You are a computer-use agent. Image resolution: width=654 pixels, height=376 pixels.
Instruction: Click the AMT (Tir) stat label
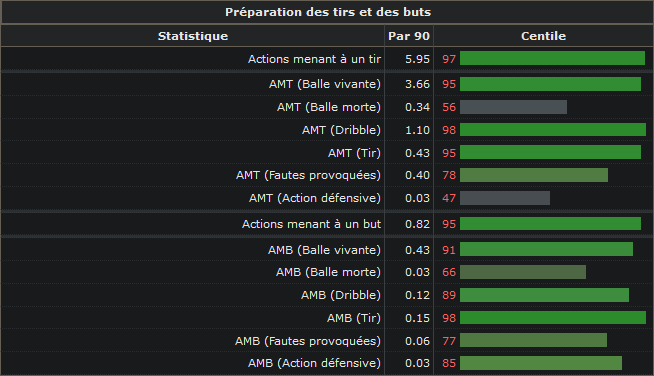354,153
